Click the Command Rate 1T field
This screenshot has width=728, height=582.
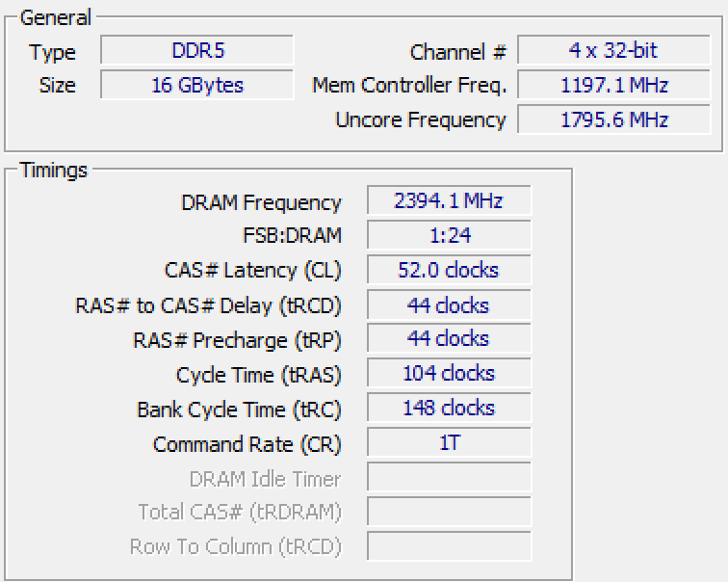[449, 442]
